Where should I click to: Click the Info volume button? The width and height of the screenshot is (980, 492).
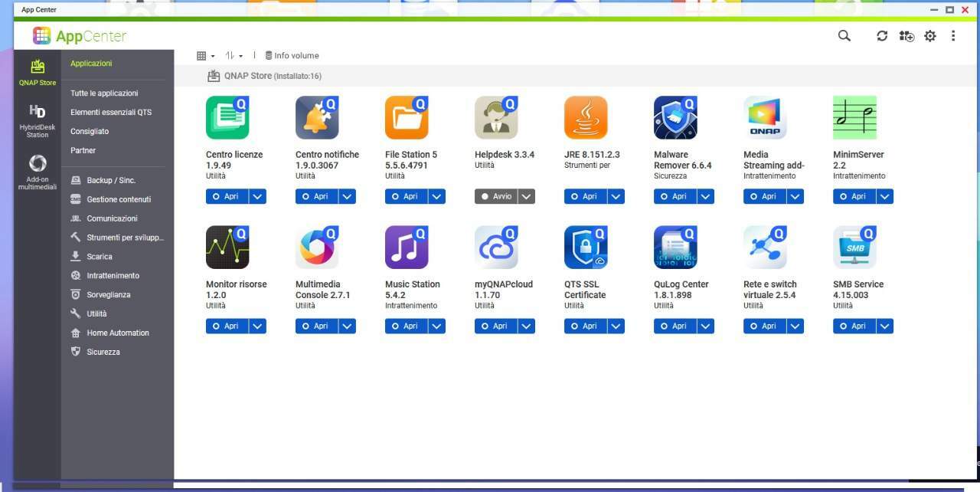click(292, 56)
